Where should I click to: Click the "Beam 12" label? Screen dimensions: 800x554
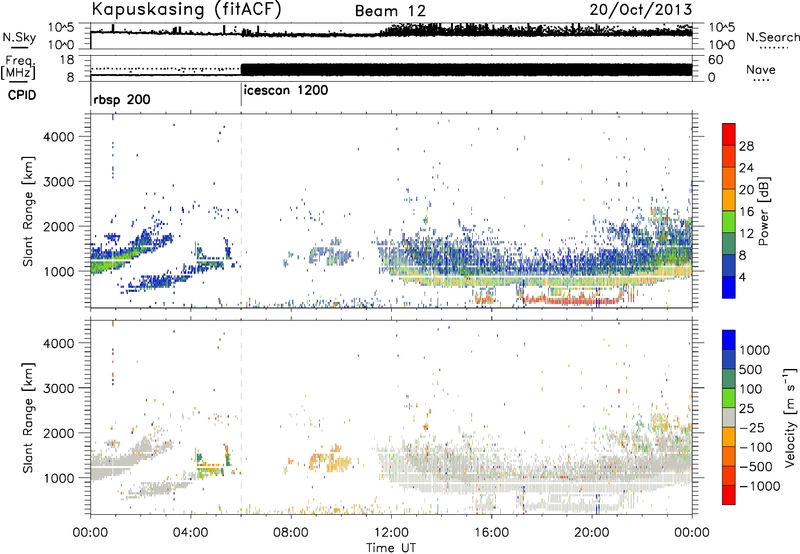pos(390,11)
